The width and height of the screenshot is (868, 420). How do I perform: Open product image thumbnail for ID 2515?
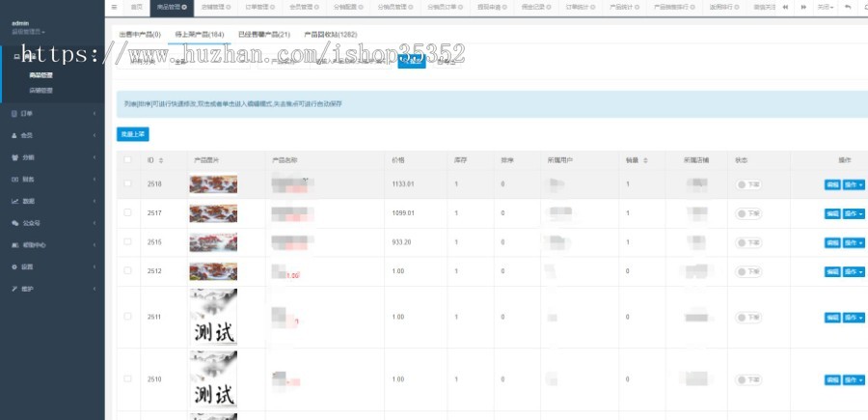[213, 242]
